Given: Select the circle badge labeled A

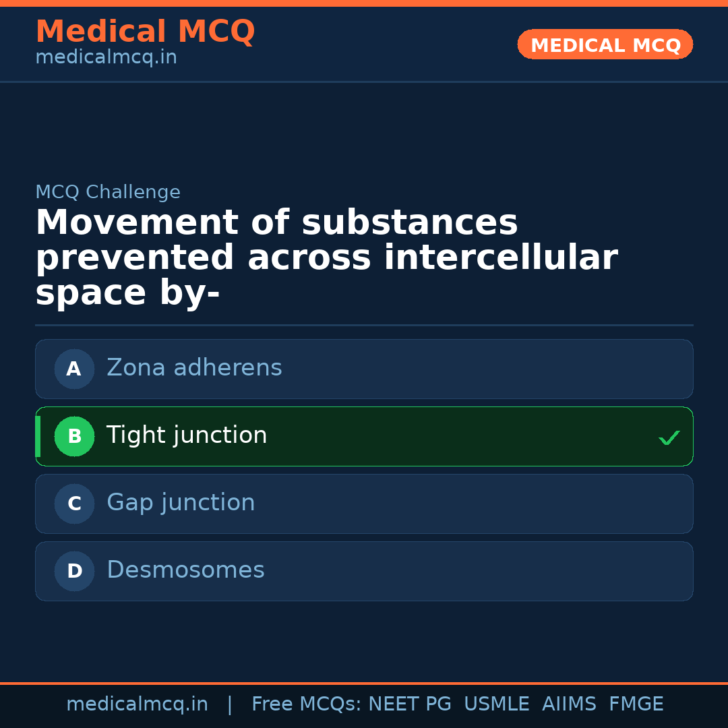Looking at the screenshot, I should [x=74, y=369].
